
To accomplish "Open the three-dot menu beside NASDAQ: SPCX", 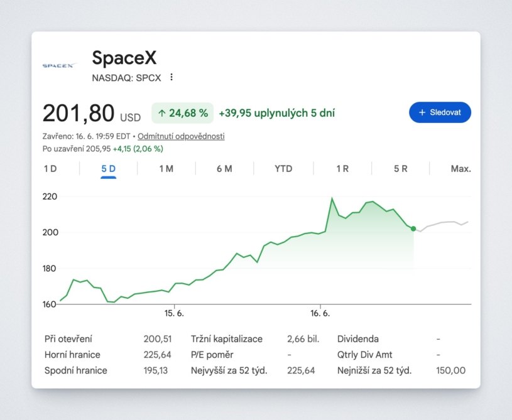I will click(x=172, y=77).
